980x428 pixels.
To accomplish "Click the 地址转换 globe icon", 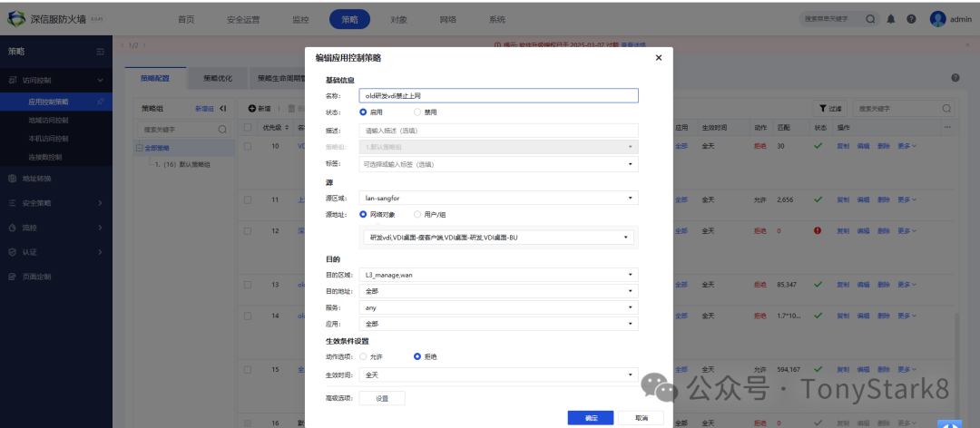I will (x=13, y=178).
